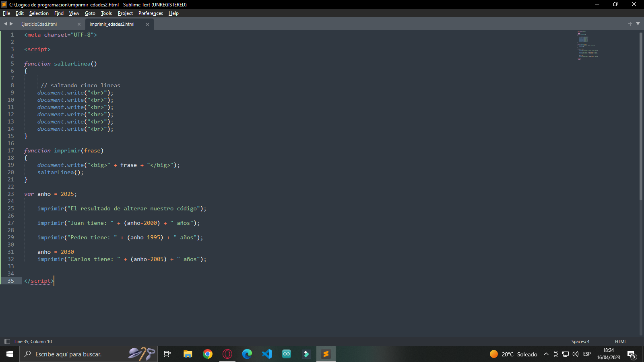
Task: Open Task View in the taskbar
Action: point(167,354)
